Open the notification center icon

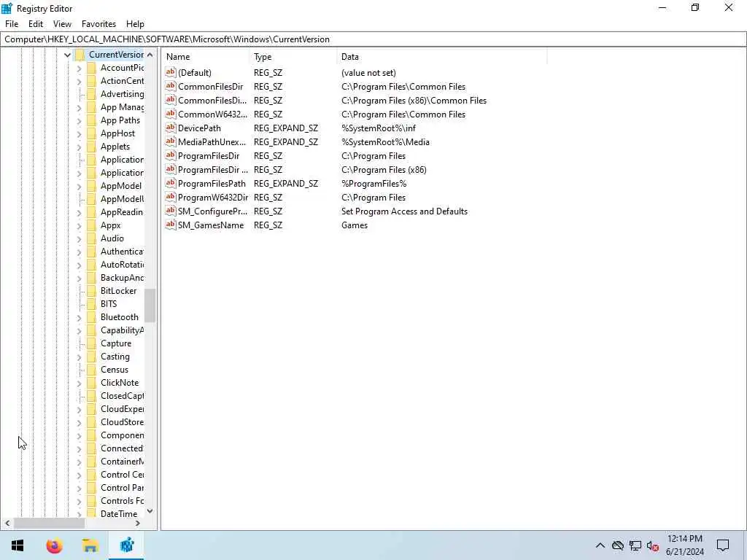pos(723,545)
